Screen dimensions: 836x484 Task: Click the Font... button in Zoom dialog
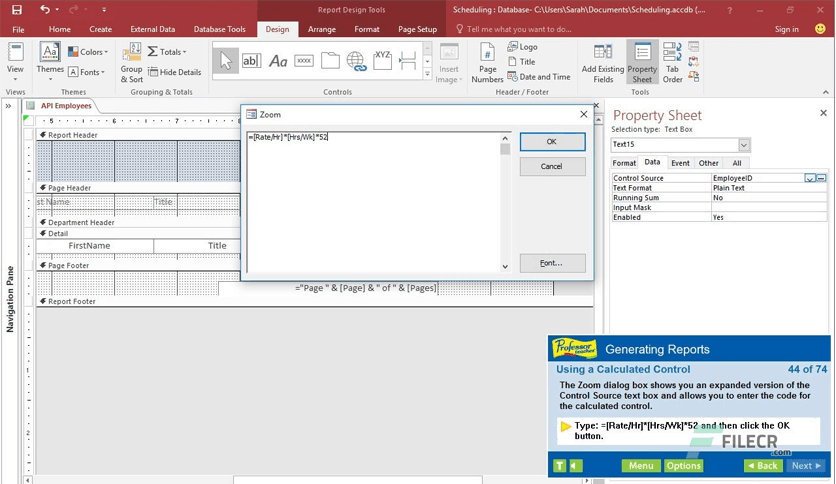tap(552, 263)
